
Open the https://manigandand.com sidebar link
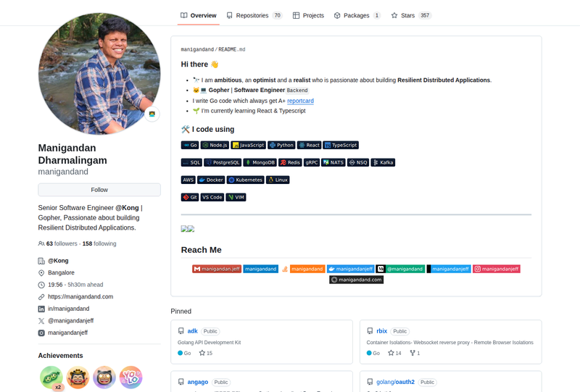pos(80,296)
